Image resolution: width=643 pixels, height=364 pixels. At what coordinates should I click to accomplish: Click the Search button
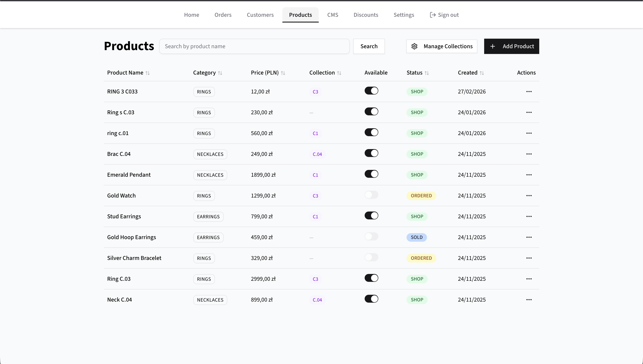point(369,46)
